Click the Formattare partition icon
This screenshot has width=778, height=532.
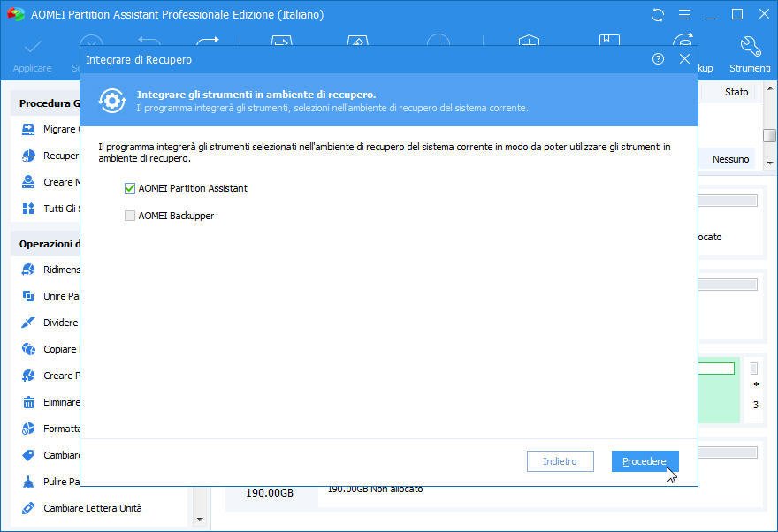point(28,429)
